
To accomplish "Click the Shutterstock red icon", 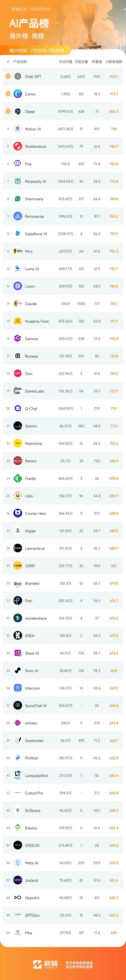I will (x=18, y=146).
